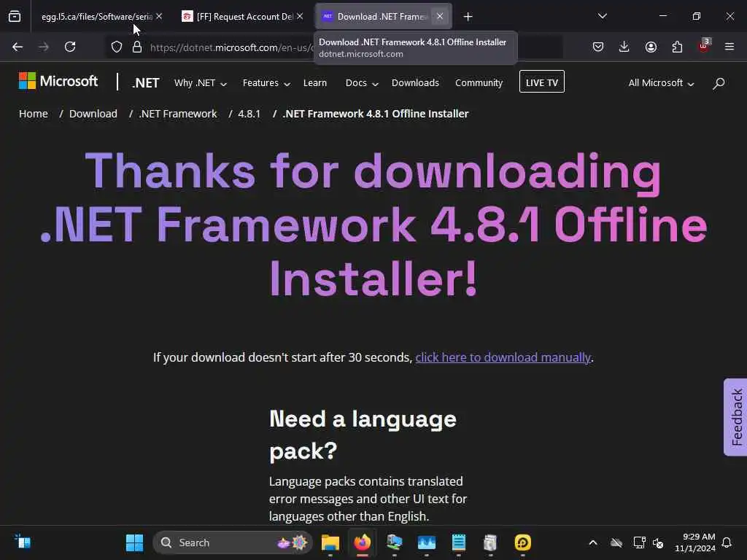Open the clock and date flyout
The width and height of the screenshot is (747, 560).
pyautogui.click(x=695, y=542)
